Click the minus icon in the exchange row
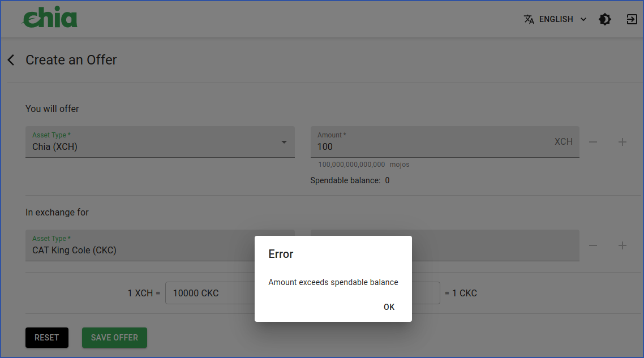644x358 pixels. click(593, 245)
